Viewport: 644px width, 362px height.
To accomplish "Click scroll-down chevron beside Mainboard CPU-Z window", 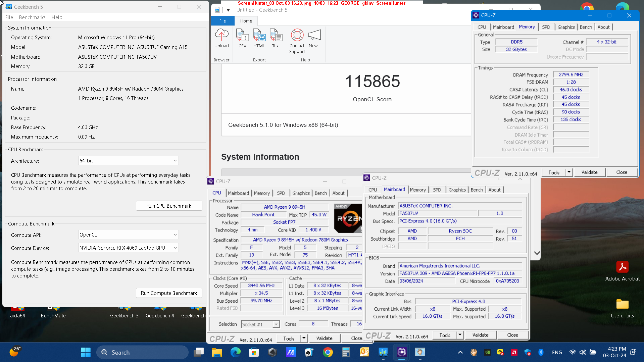I will tap(537, 253).
